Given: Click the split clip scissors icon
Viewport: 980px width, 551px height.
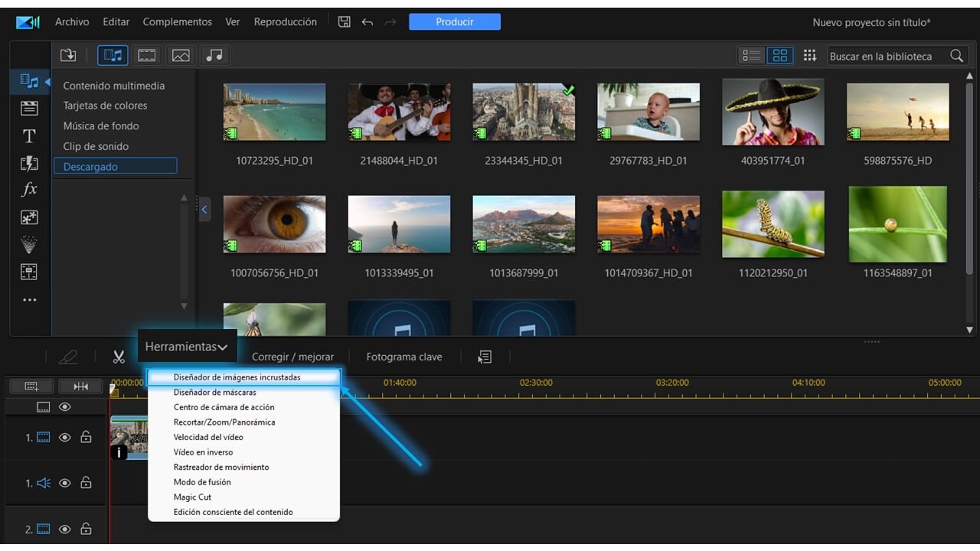Looking at the screenshot, I should 119,357.
